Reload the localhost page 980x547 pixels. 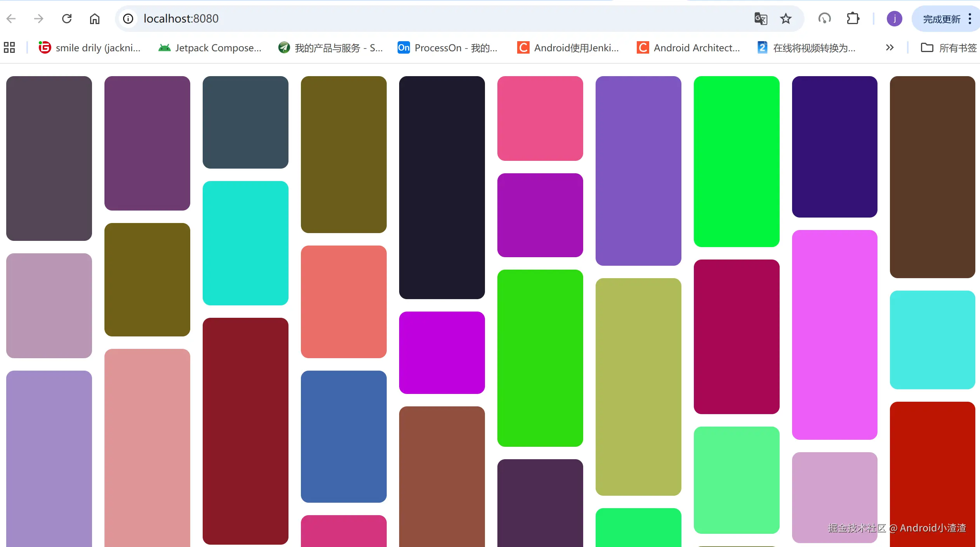pos(67,19)
